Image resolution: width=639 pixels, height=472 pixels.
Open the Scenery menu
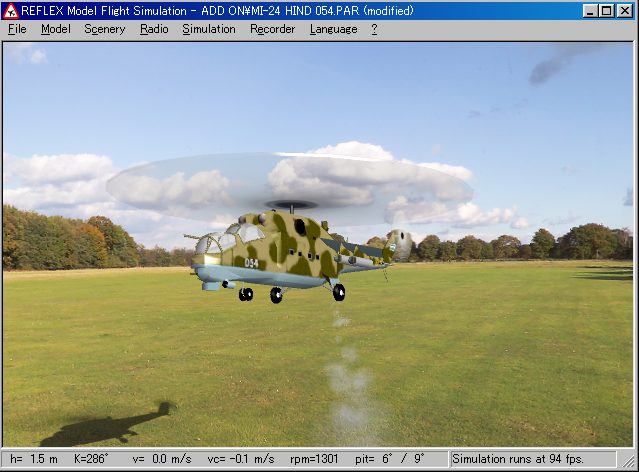coord(104,29)
